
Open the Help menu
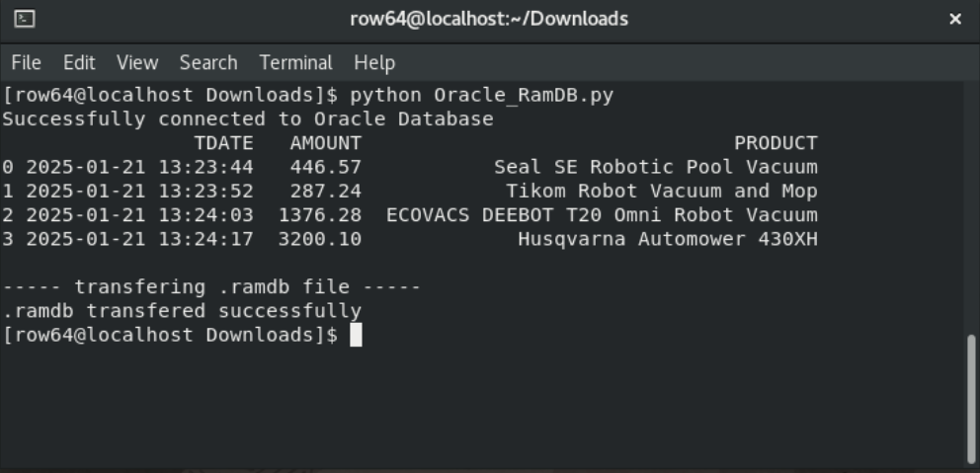click(x=374, y=62)
